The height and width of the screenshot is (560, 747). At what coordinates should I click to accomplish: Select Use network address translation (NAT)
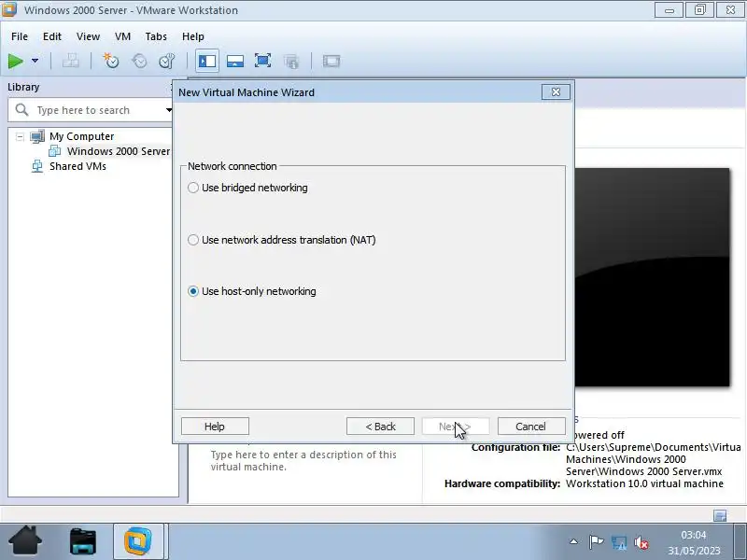[x=282, y=240]
